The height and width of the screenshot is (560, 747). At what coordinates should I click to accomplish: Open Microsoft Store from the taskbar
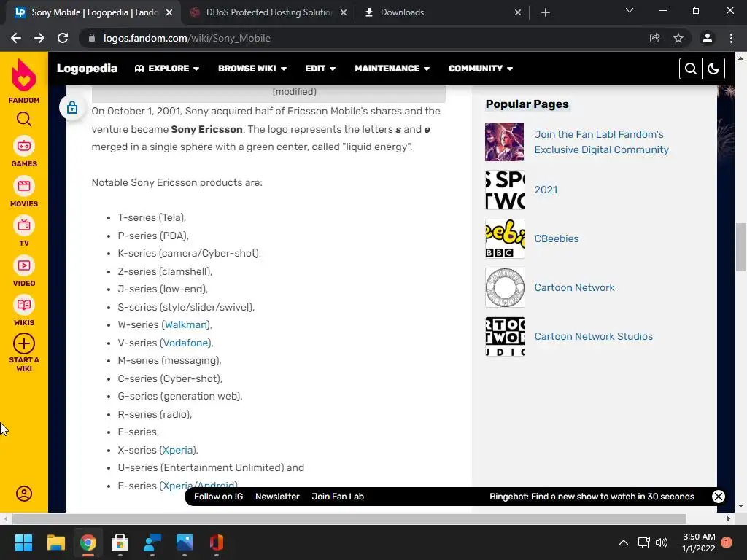click(120, 542)
